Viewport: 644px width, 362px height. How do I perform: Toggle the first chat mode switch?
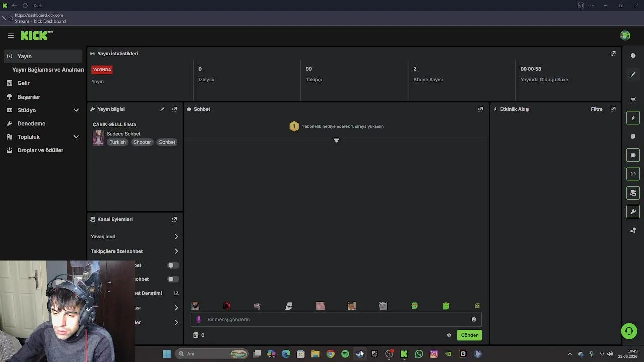tap(173, 265)
